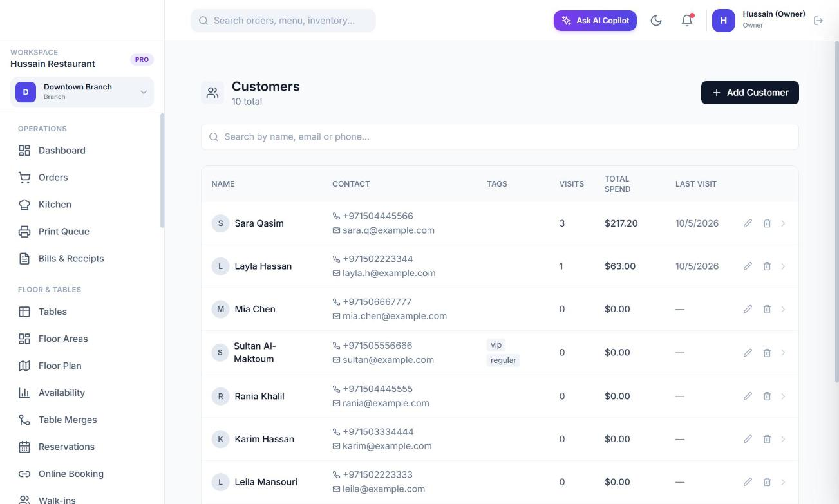The image size is (839, 504).
Task: Click the $217.20 total spend value
Action: point(621,223)
